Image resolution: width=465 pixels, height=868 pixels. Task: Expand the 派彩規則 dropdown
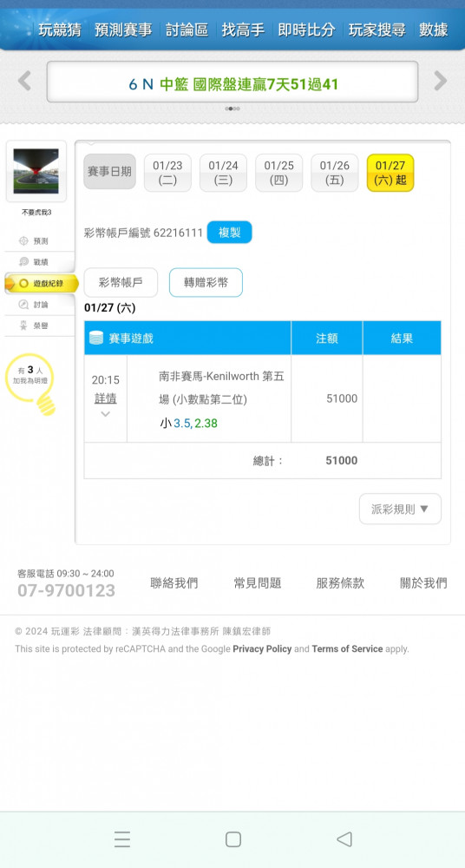(x=400, y=509)
